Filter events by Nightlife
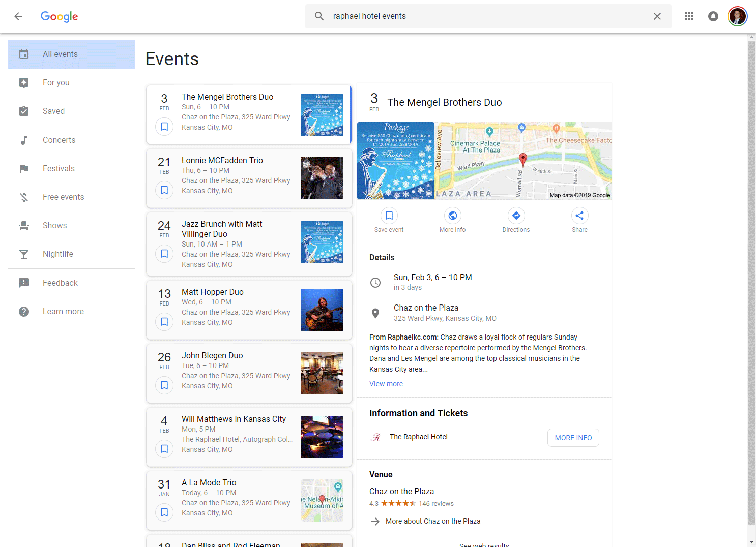Viewport: 756px width, 549px height. [71, 254]
